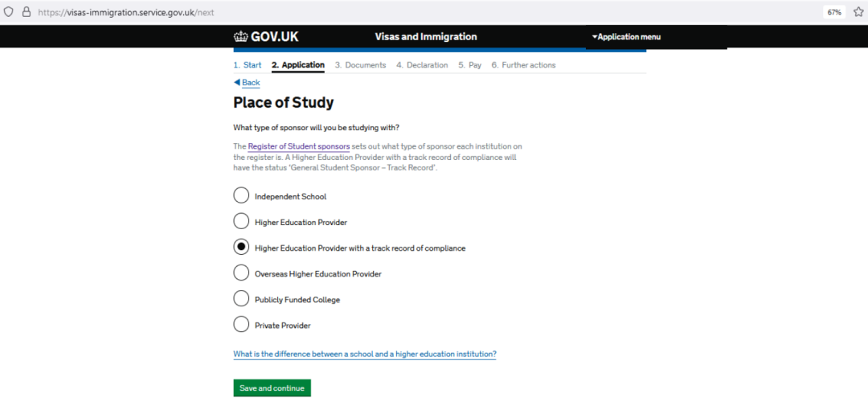This screenshot has width=868, height=402.
Task: Click the Back arrow triangle icon
Action: pyautogui.click(x=237, y=82)
